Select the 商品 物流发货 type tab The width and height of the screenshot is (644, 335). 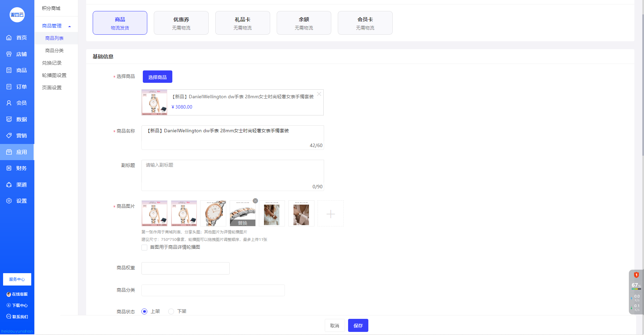pyautogui.click(x=120, y=23)
